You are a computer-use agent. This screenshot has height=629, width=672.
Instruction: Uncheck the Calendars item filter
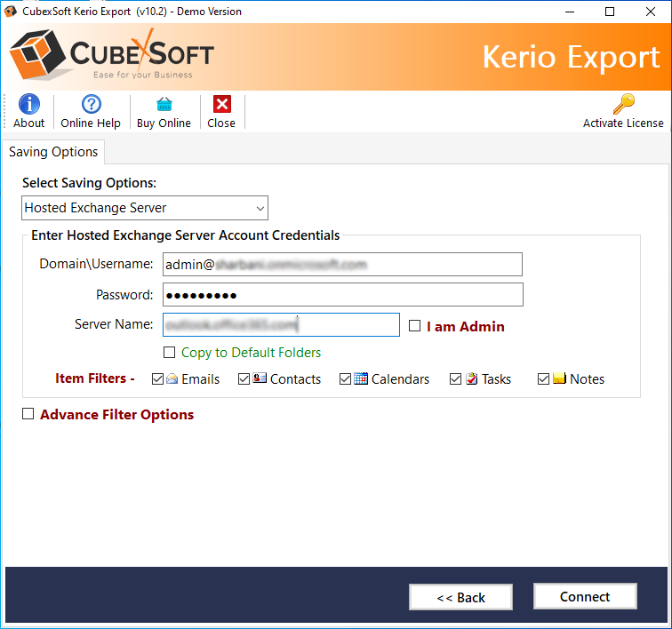click(345, 378)
